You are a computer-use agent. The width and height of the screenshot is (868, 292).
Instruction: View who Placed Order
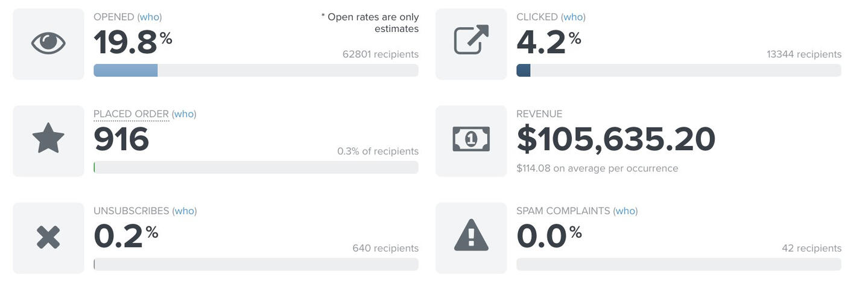click(184, 113)
